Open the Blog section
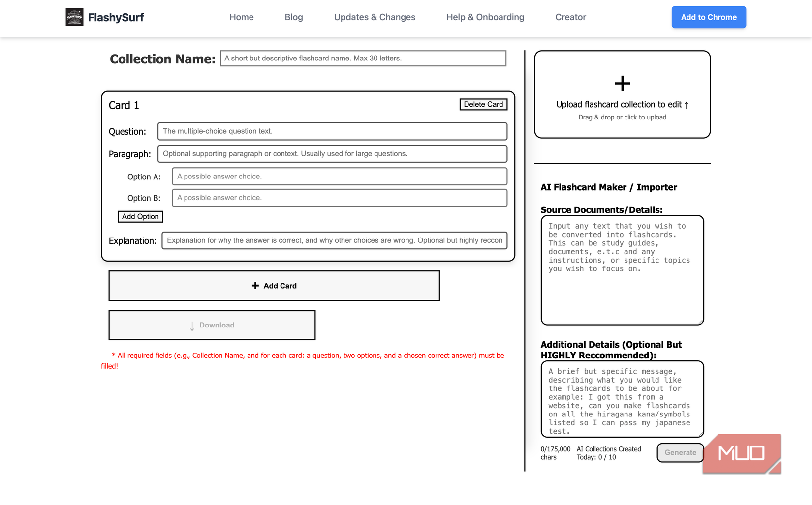The width and height of the screenshot is (812, 505). tap(293, 17)
